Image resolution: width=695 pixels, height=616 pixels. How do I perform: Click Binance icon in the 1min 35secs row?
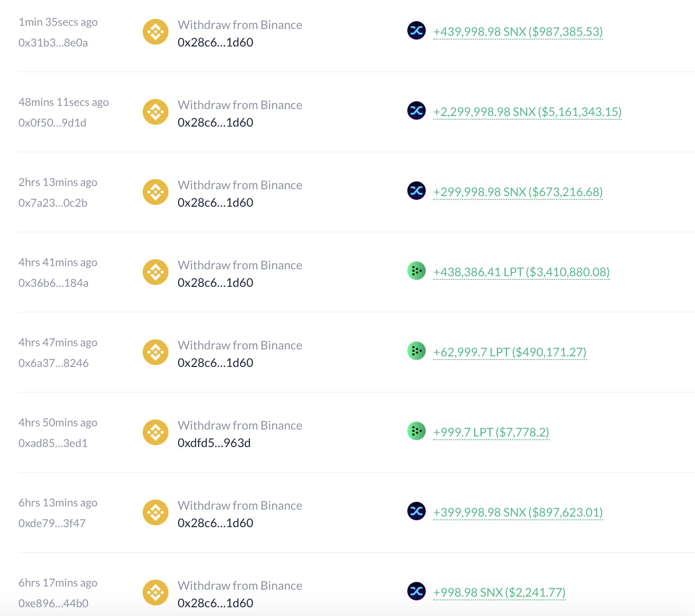pos(156,32)
